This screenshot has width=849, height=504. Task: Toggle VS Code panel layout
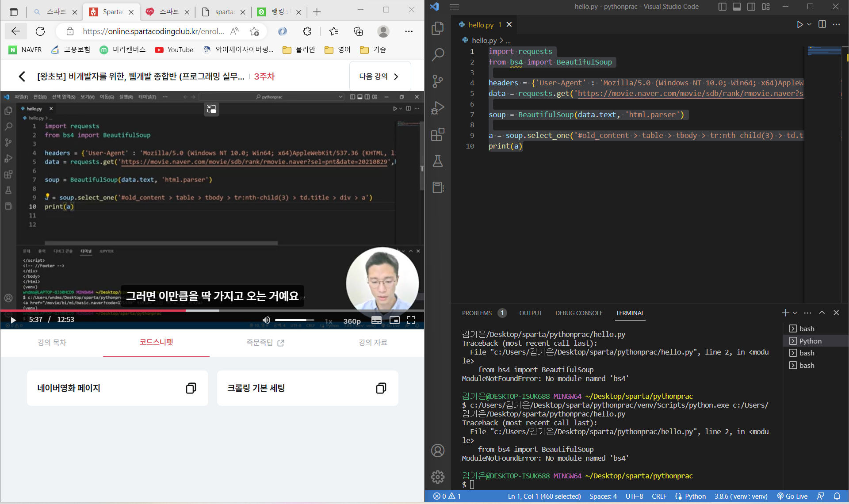(737, 7)
